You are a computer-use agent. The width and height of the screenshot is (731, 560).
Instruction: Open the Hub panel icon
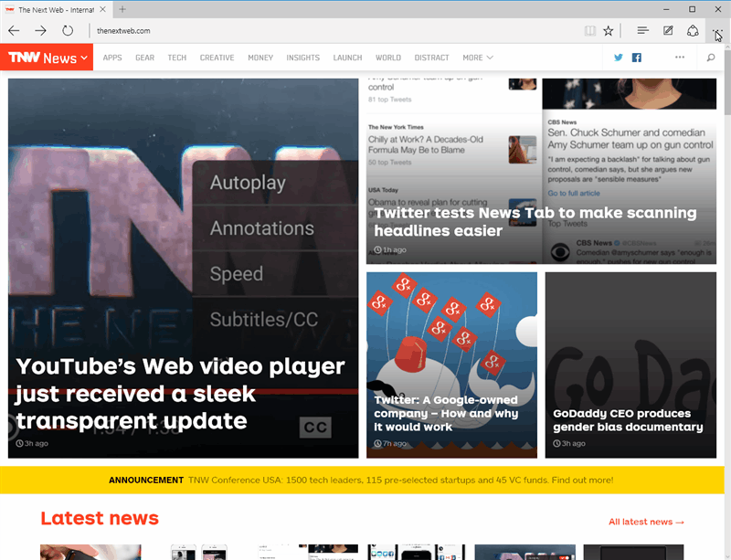(x=643, y=31)
